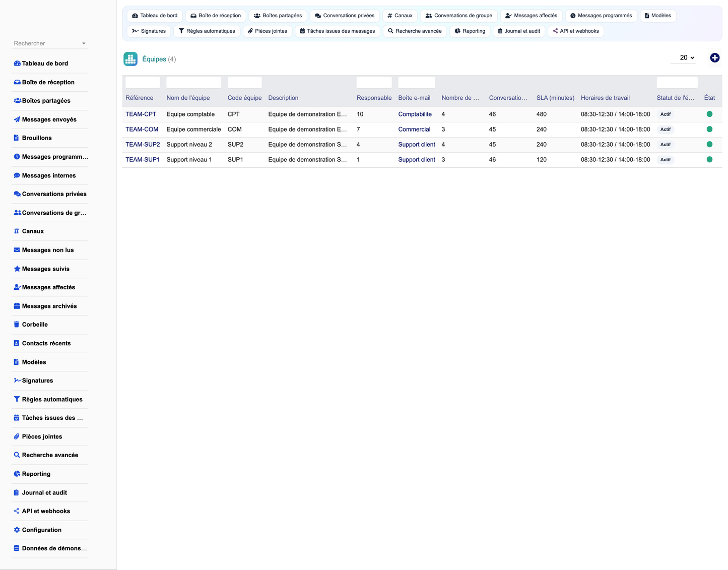
Task: Open the TEAM-CPT reference link
Action: point(141,114)
